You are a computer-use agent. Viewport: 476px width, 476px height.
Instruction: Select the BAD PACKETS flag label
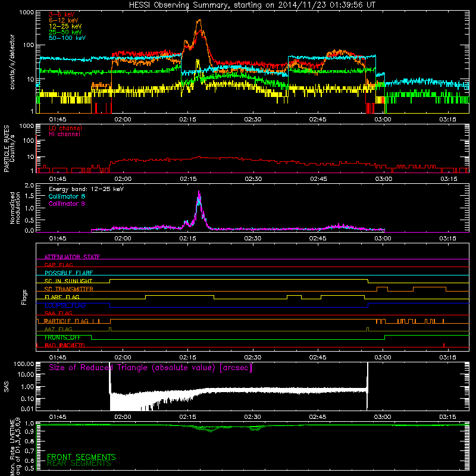coord(65,346)
